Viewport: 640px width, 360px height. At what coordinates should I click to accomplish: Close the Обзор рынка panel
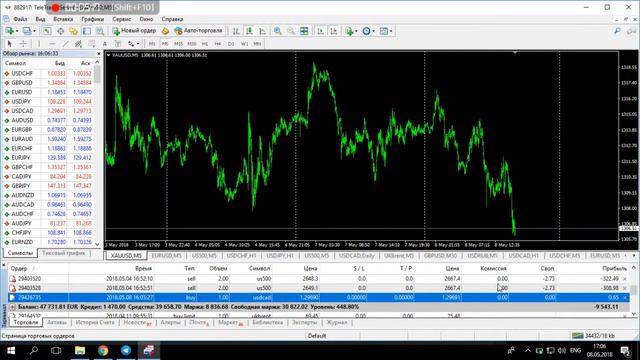coord(98,54)
